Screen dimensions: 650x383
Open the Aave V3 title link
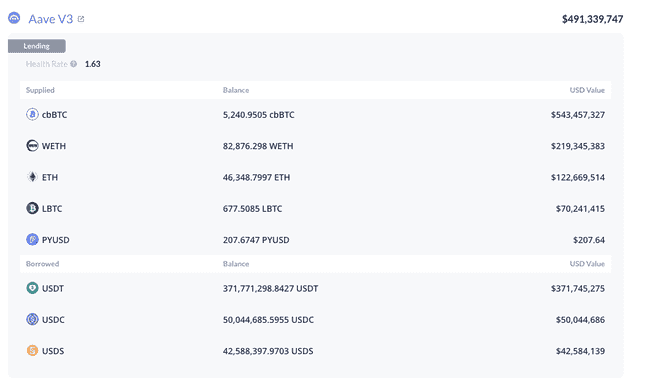coord(51,19)
